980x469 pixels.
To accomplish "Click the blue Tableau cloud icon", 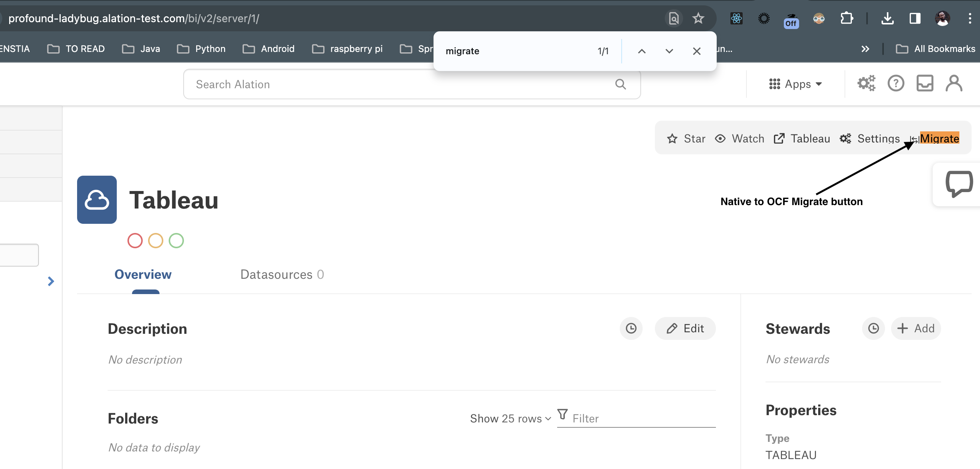I will click(97, 200).
